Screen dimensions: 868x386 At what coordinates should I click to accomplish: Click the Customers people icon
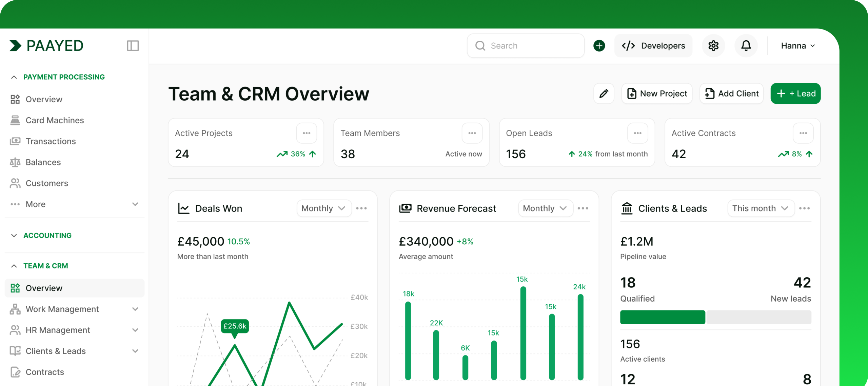[15, 183]
